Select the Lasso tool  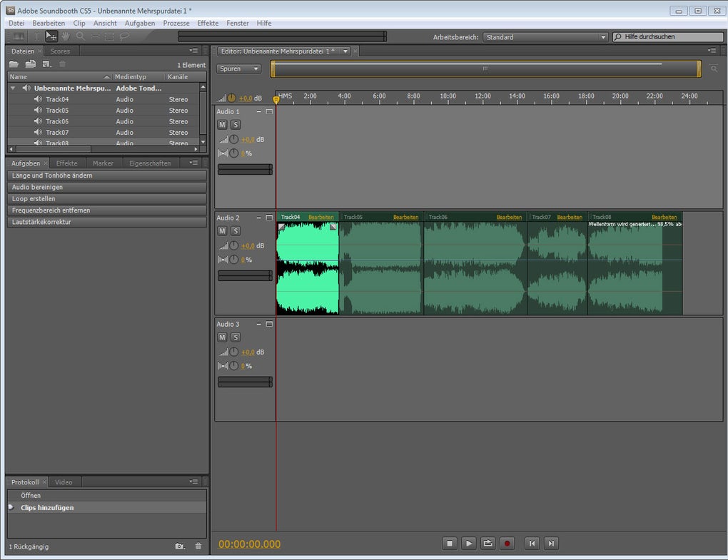coord(124,36)
